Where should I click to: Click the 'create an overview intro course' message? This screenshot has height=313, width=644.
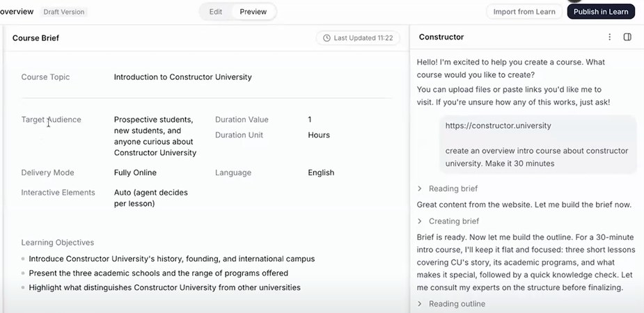(536, 157)
